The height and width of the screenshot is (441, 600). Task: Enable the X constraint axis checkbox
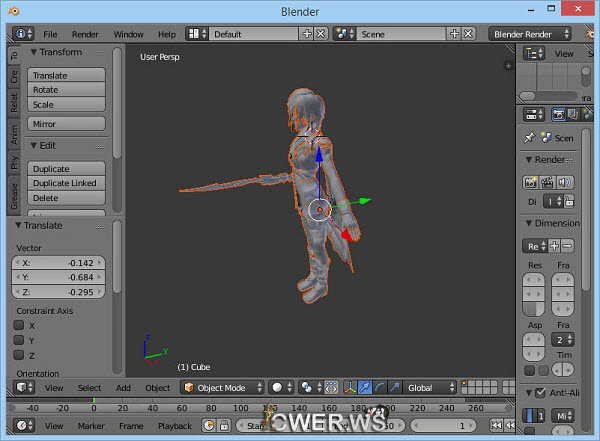(19, 326)
